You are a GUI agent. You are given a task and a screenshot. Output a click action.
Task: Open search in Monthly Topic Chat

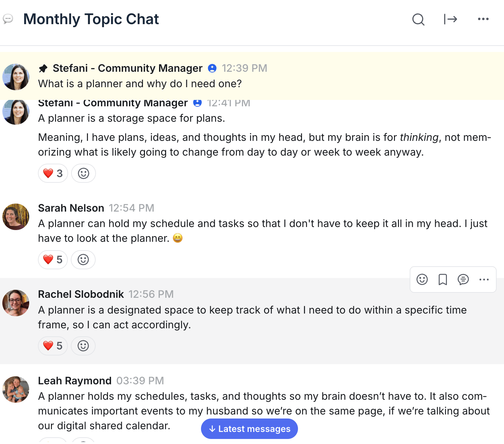(x=418, y=19)
